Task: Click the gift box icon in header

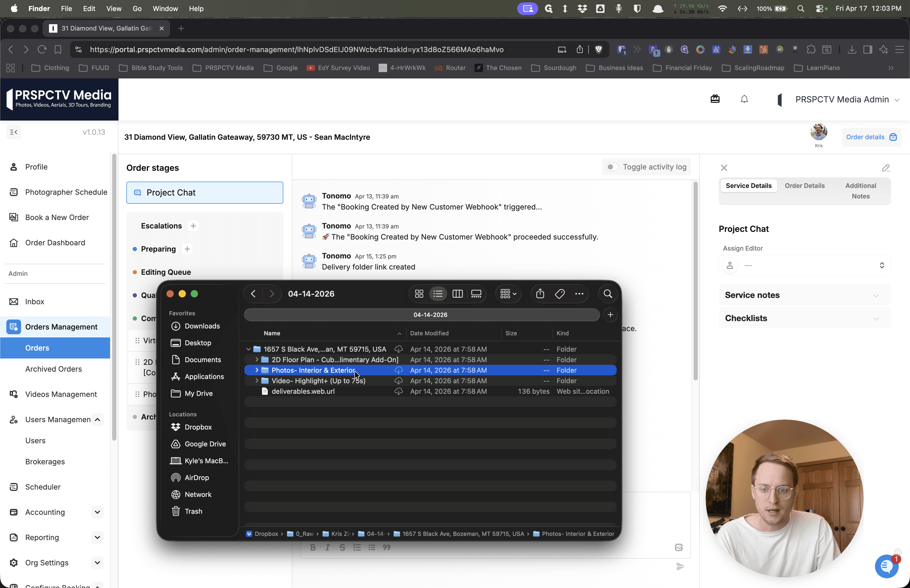Action: point(715,99)
